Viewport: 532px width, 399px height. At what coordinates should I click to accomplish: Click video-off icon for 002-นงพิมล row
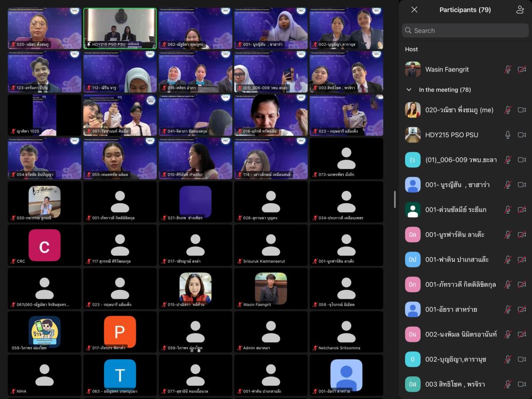click(x=522, y=334)
